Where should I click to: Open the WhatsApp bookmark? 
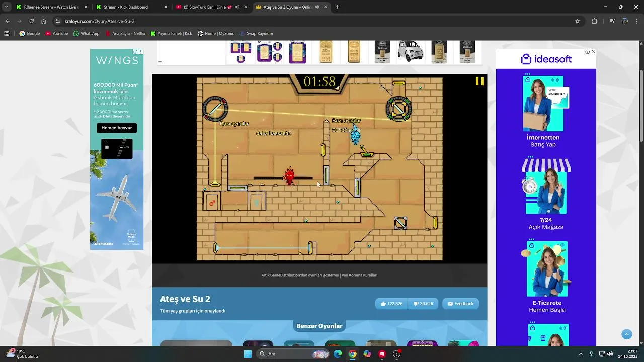click(86, 34)
